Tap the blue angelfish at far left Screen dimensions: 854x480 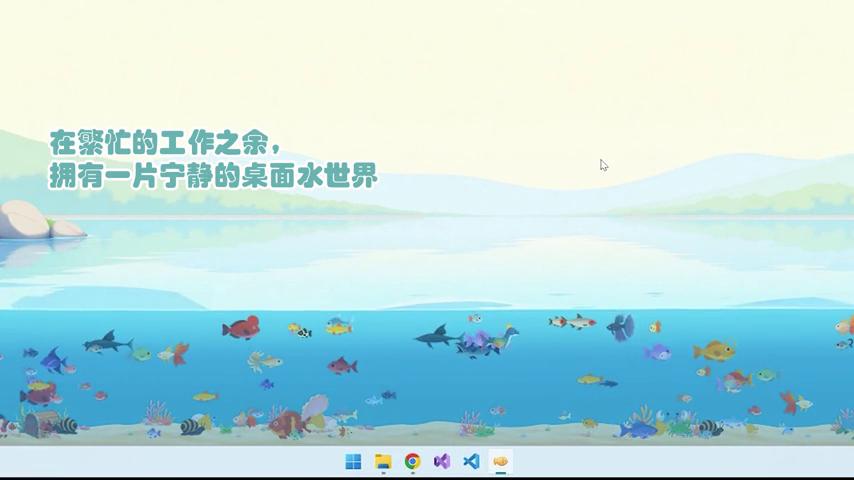tap(53, 360)
